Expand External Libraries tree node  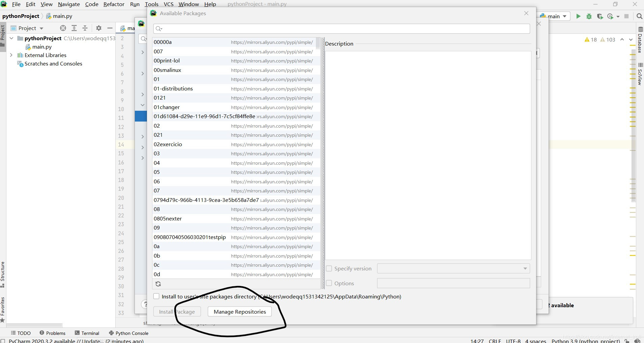11,55
